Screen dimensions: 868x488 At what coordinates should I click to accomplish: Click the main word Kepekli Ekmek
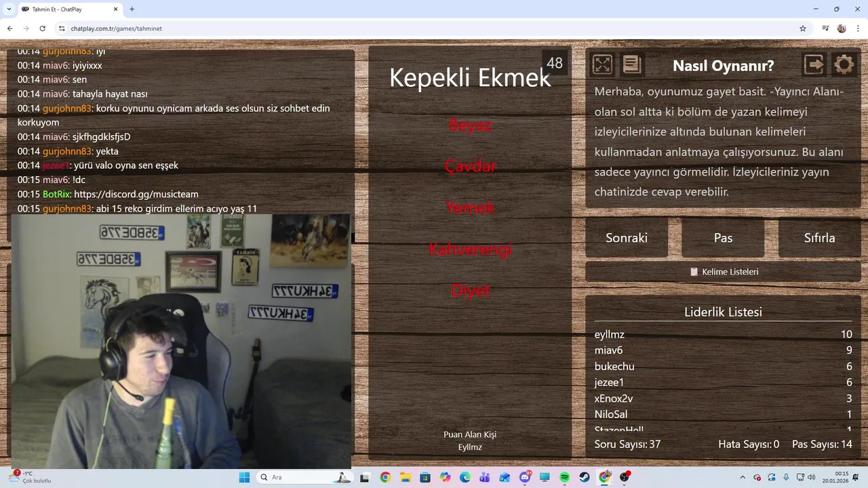tap(470, 78)
